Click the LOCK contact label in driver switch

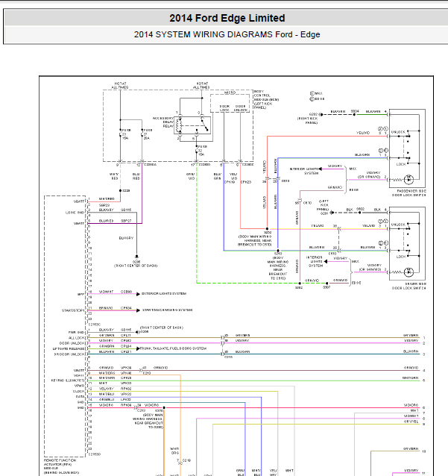(401, 257)
